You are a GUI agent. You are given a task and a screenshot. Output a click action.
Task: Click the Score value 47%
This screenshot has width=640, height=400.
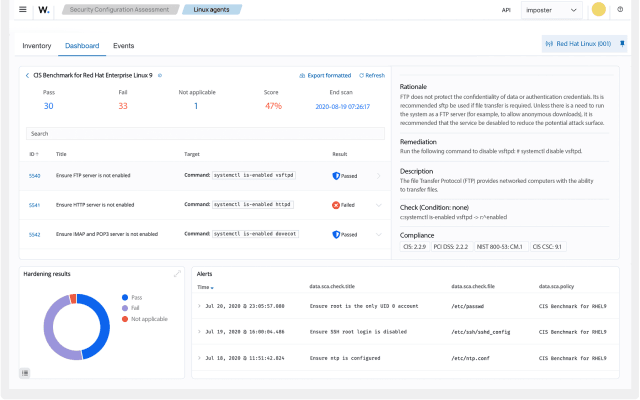(x=273, y=106)
